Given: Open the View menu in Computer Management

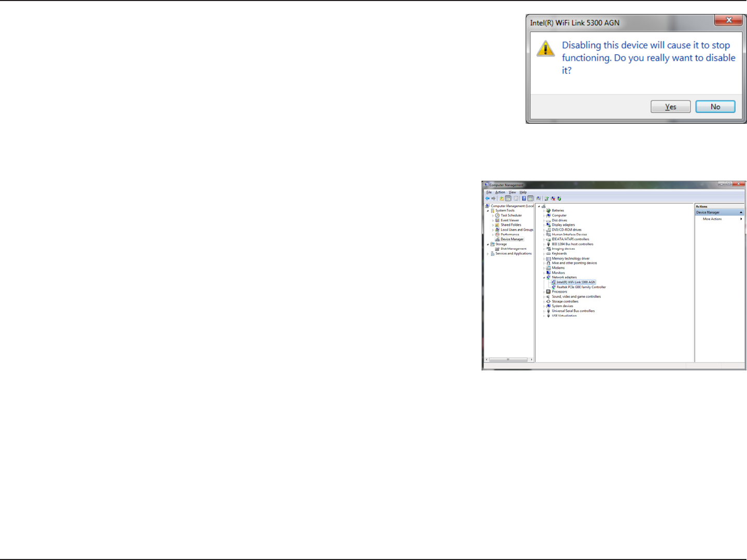Looking at the screenshot, I should [x=512, y=192].
